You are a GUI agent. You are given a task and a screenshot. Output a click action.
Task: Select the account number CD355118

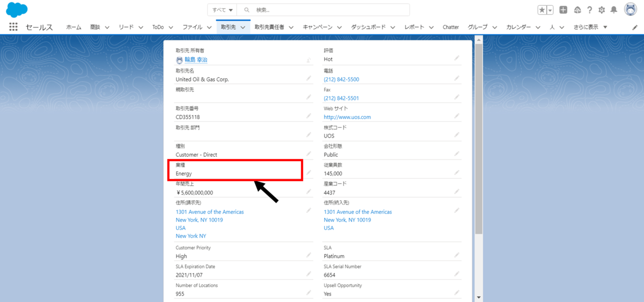(188, 117)
